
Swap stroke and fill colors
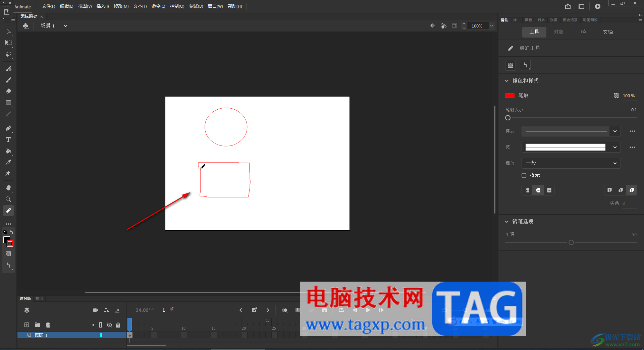click(11, 232)
